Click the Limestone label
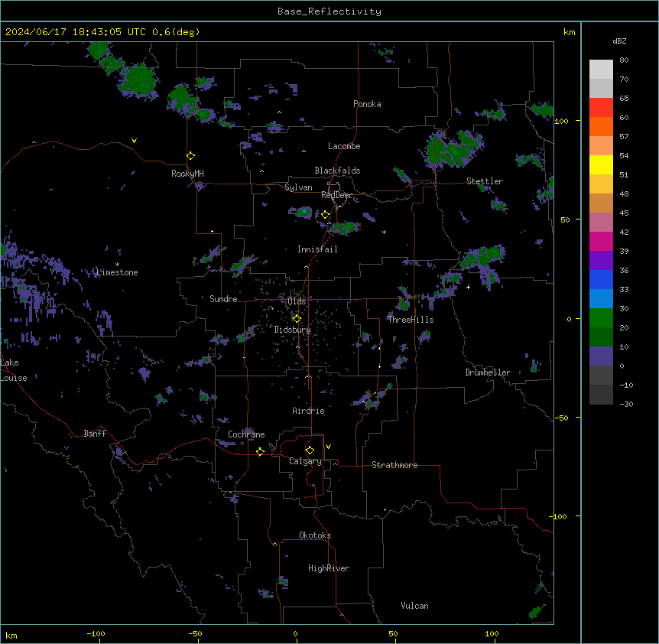 click(x=117, y=272)
